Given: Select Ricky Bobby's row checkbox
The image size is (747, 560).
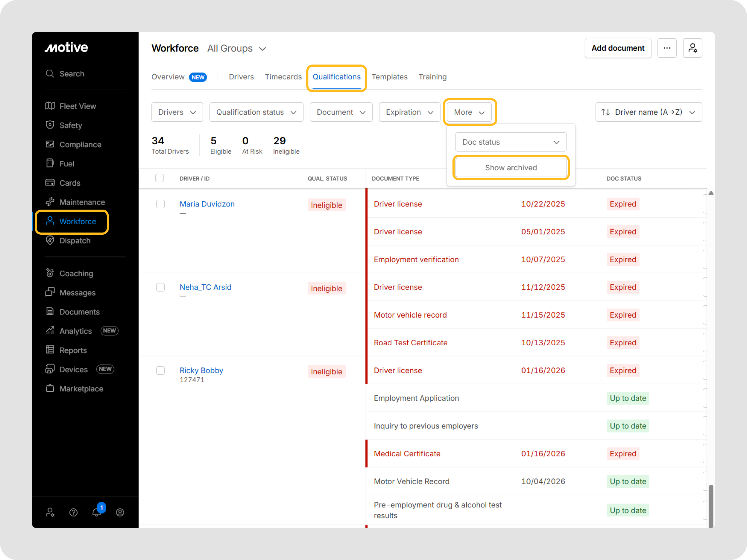Looking at the screenshot, I should (160, 370).
